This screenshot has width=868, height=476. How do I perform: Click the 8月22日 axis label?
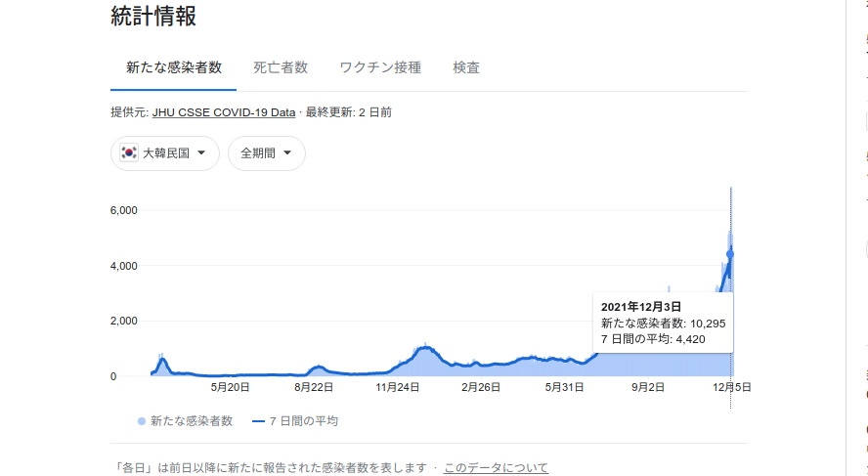coord(314,387)
